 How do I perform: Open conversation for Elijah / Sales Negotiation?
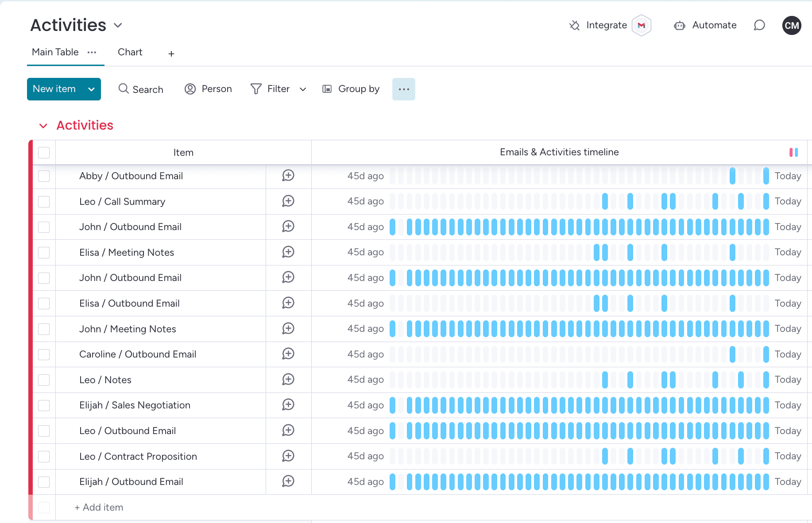click(288, 405)
